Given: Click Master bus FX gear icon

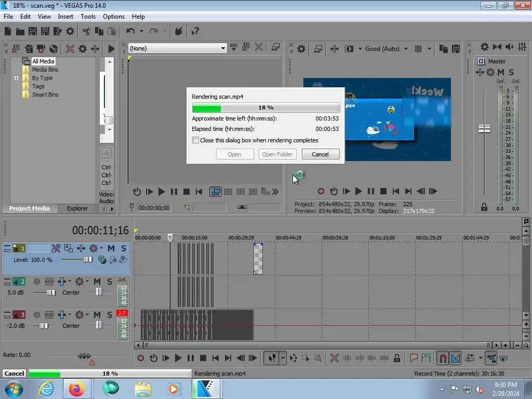Looking at the screenshot, I should (x=490, y=72).
